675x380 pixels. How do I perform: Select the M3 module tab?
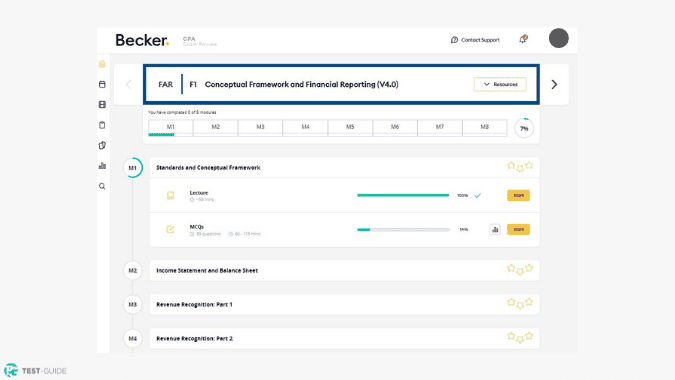260,127
